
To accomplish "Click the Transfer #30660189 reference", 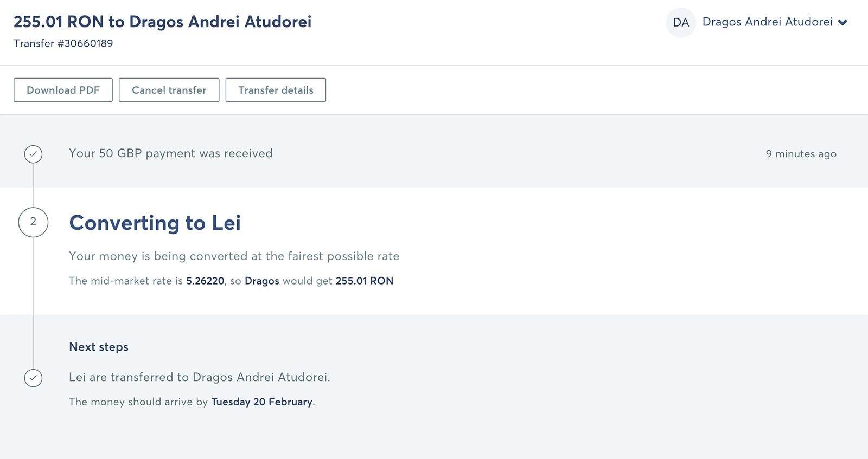I will [63, 43].
